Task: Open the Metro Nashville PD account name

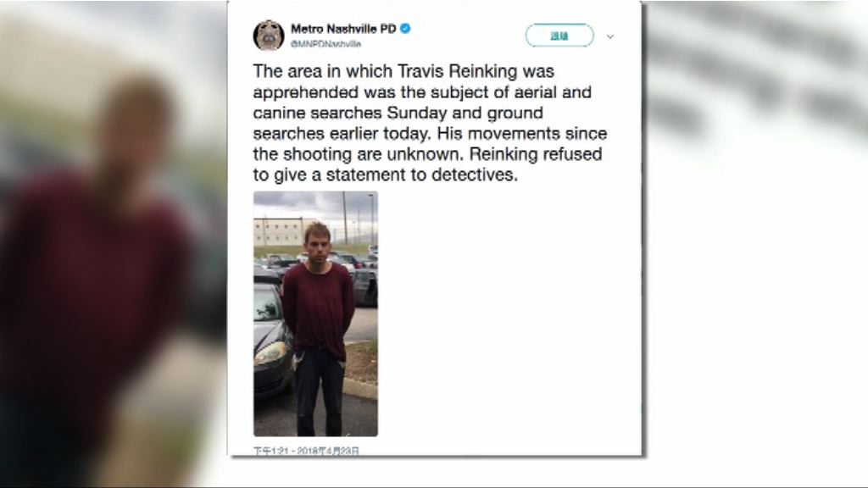Action: (x=343, y=29)
